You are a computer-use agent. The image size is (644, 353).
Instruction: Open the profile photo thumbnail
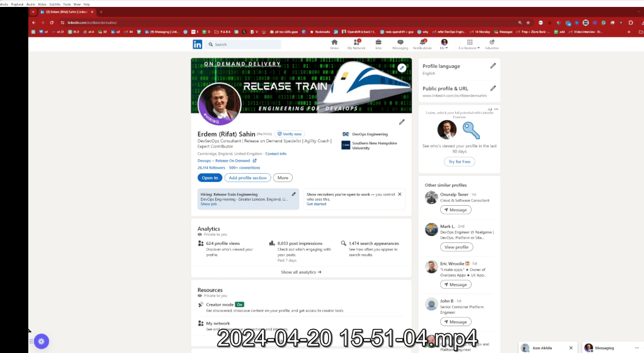[x=219, y=104]
